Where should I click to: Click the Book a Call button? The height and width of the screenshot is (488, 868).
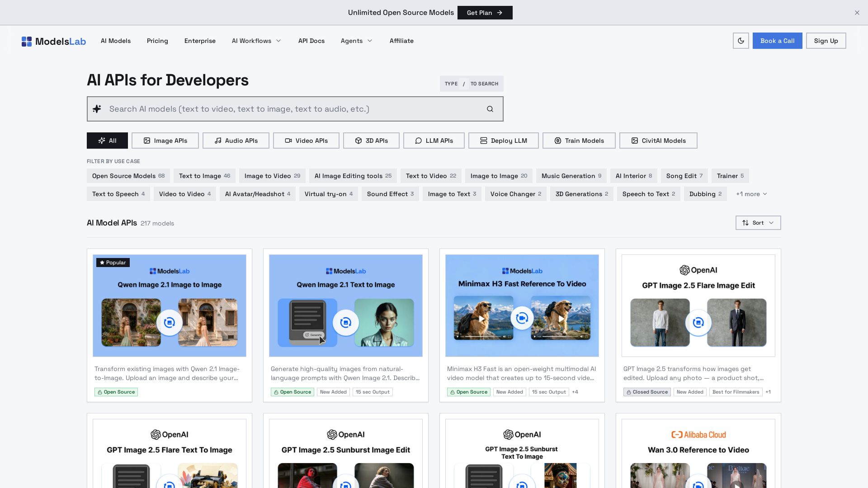[x=778, y=41]
